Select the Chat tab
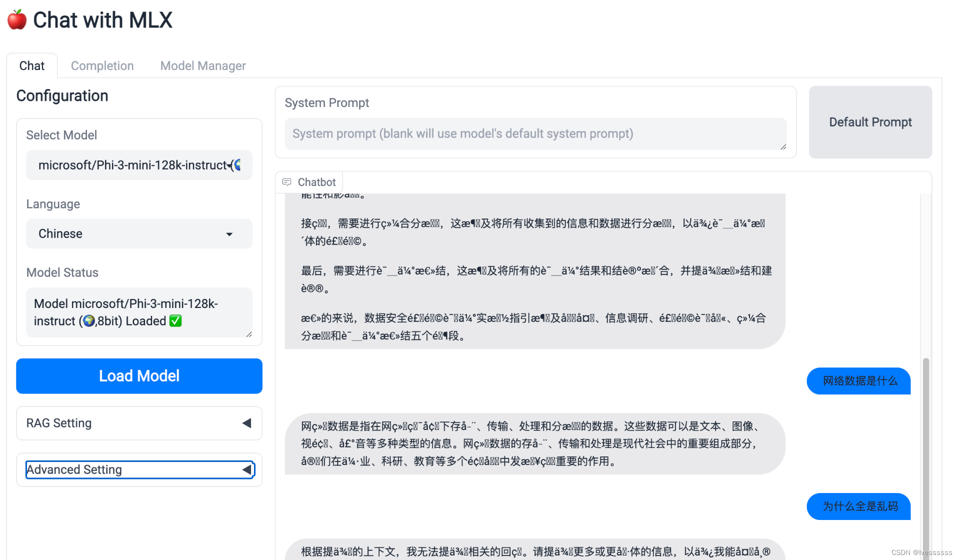Screen dimensions: 960x560 32,65
